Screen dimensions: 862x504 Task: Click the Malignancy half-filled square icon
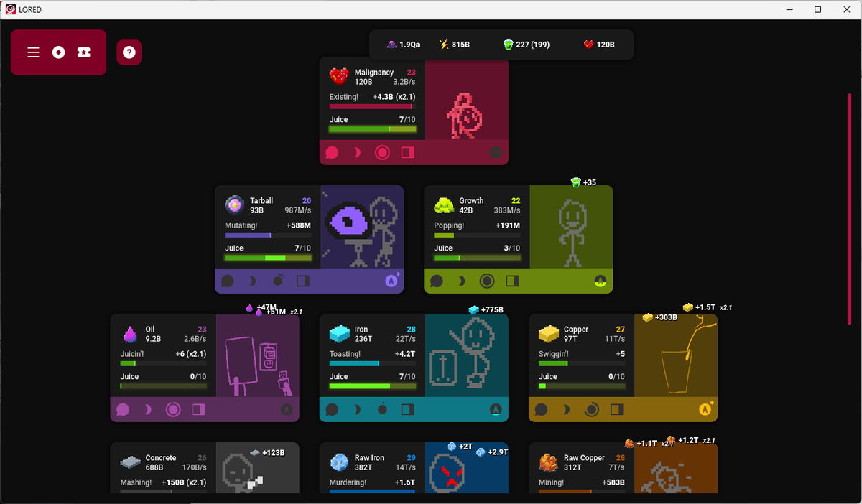407,152
